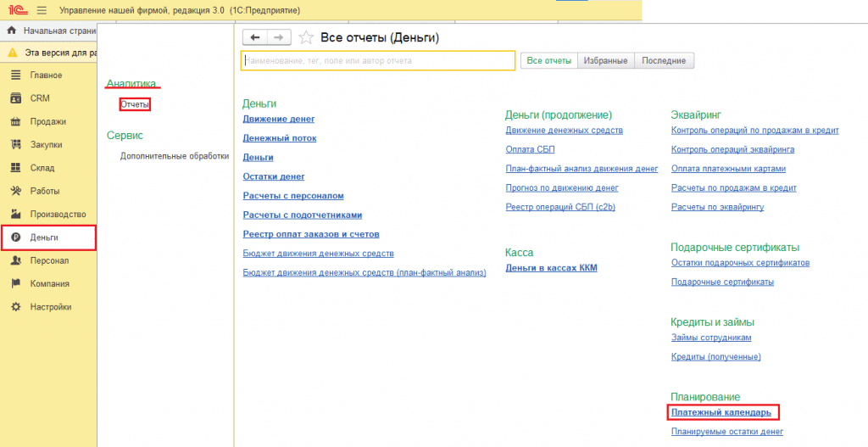Switch to the Последние reports tab
The height and width of the screenshot is (447, 868).
click(665, 61)
